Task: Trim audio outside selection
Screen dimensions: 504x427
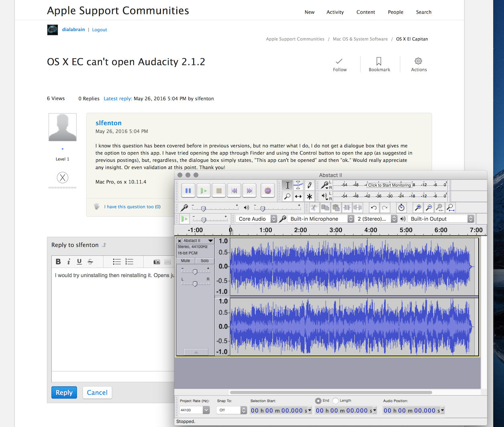Action: pos(347,207)
